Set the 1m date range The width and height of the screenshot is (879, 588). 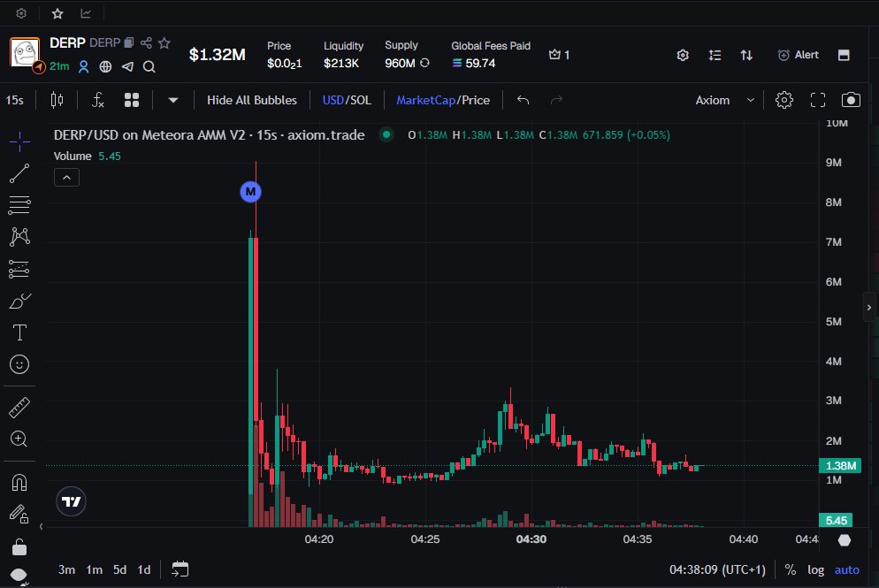pyautogui.click(x=94, y=569)
